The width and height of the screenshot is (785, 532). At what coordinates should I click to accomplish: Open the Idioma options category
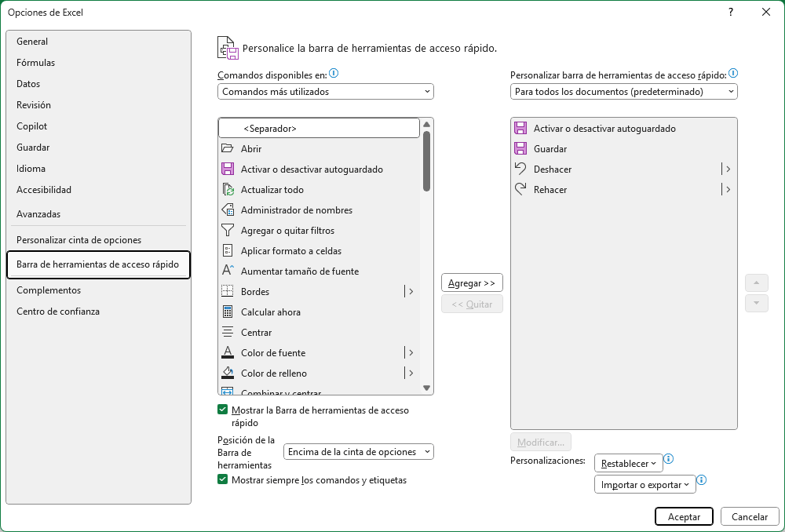98,169
